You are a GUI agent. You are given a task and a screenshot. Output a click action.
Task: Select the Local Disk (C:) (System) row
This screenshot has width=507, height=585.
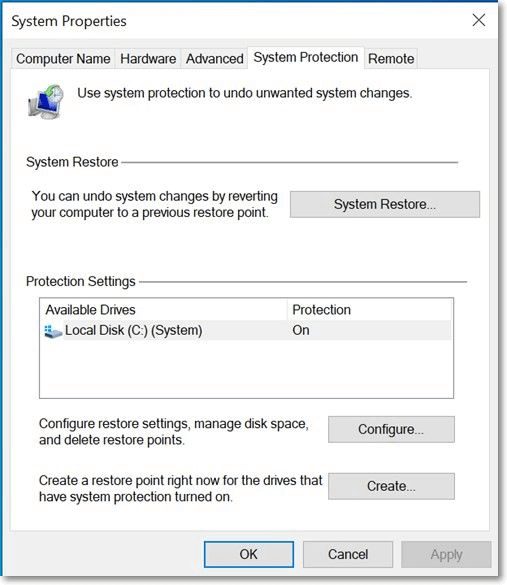[x=246, y=330]
